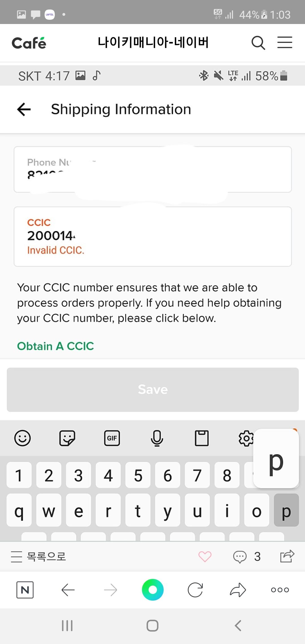Tap the search magnifier icon
Image resolution: width=305 pixels, height=644 pixels.
[x=258, y=43]
